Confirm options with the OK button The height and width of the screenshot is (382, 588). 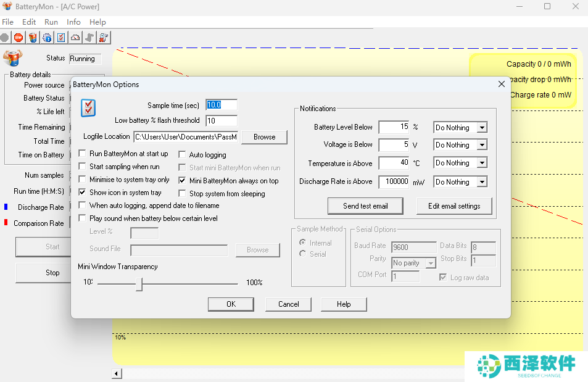[x=231, y=304]
